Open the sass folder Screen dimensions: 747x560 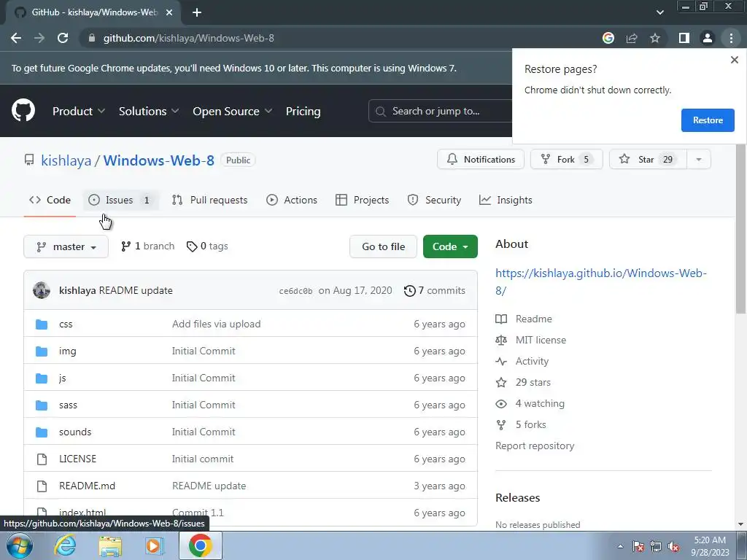point(68,405)
